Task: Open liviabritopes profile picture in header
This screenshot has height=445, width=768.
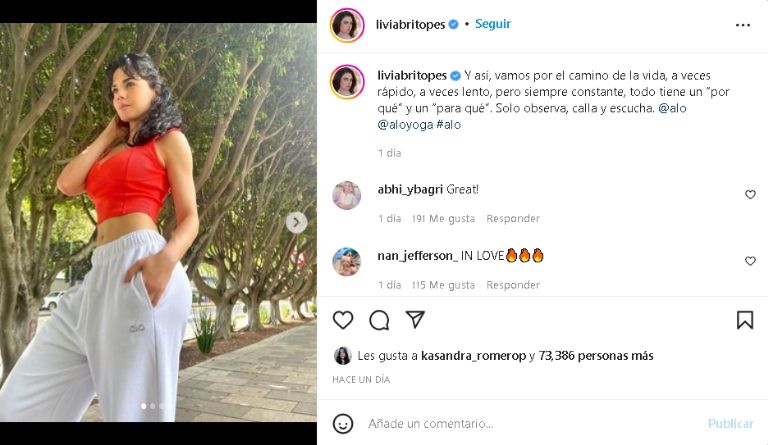Action: click(347, 25)
